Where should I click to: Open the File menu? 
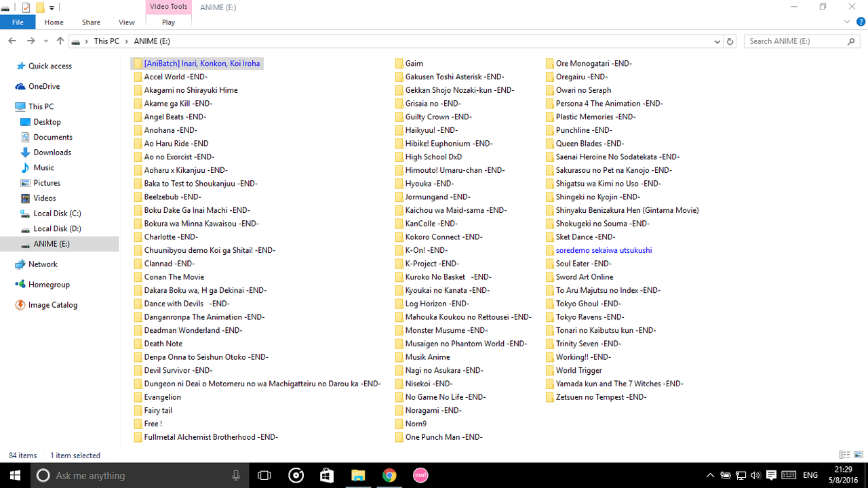click(x=18, y=22)
